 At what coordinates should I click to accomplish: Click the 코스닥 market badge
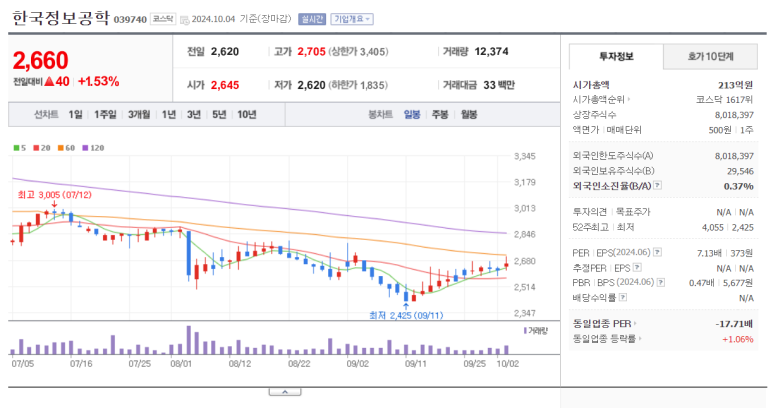click(163, 19)
